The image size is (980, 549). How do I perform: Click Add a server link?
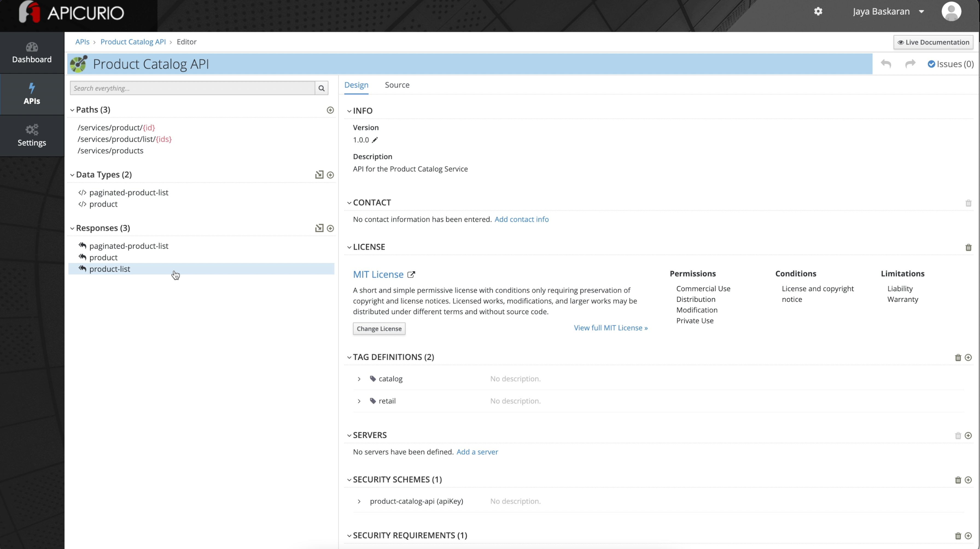(477, 452)
